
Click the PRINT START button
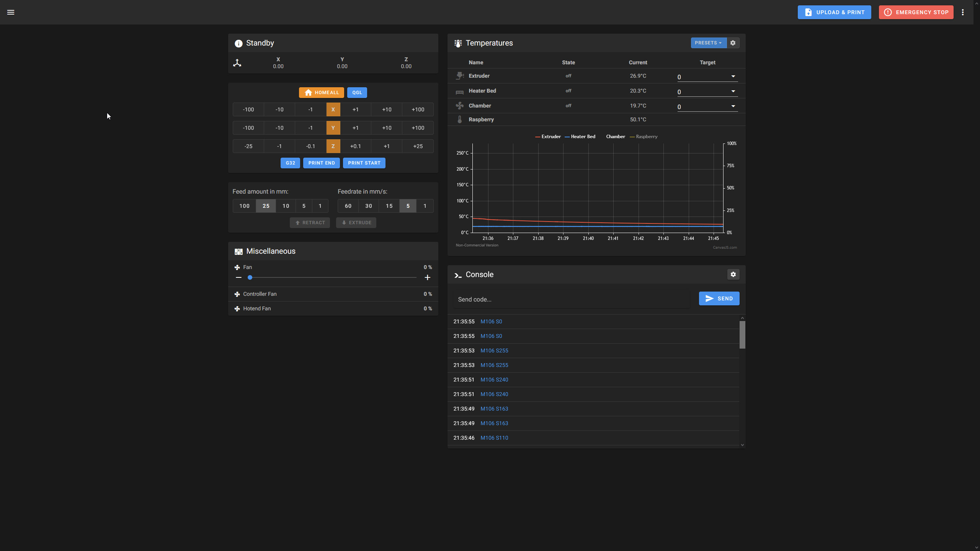364,163
